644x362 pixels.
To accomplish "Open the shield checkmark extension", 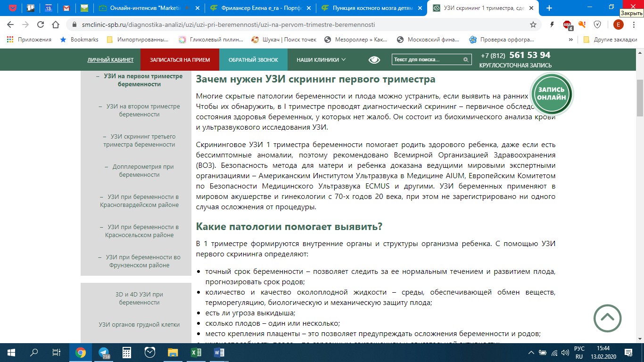I will tap(597, 25).
